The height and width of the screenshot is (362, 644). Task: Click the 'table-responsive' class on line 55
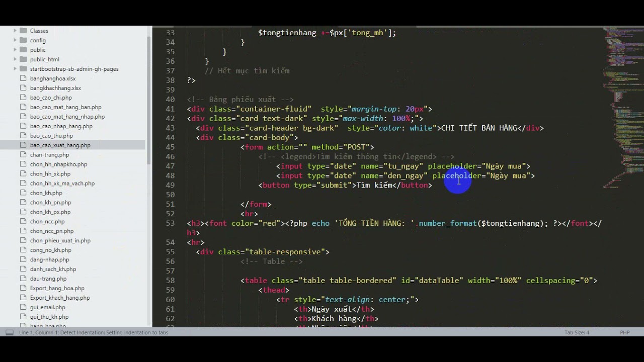coord(285,252)
